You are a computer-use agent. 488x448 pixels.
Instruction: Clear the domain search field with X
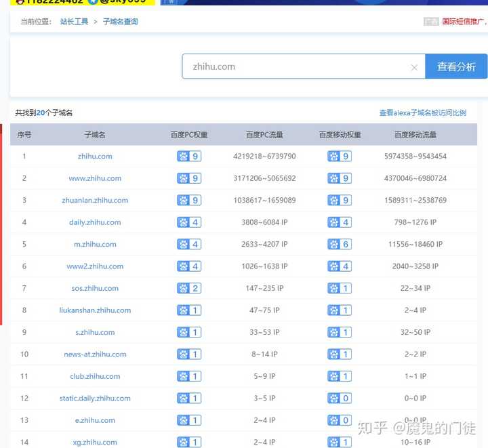coord(414,68)
